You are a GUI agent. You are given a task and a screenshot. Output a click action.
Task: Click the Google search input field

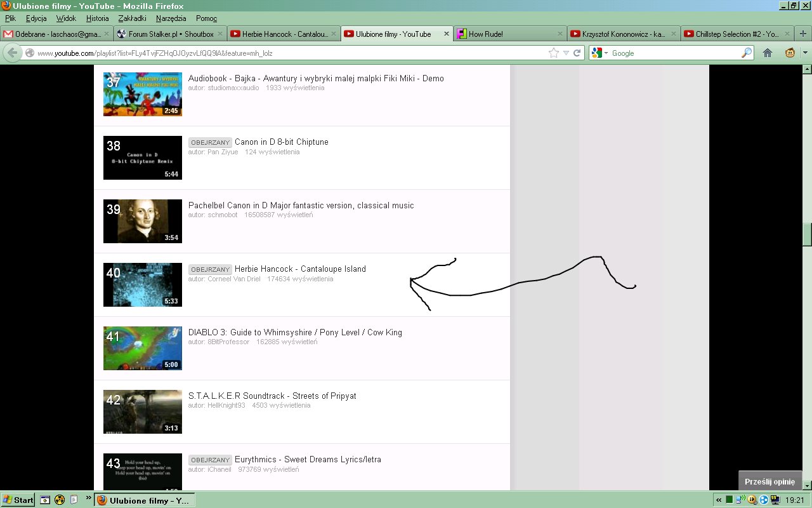coord(674,53)
